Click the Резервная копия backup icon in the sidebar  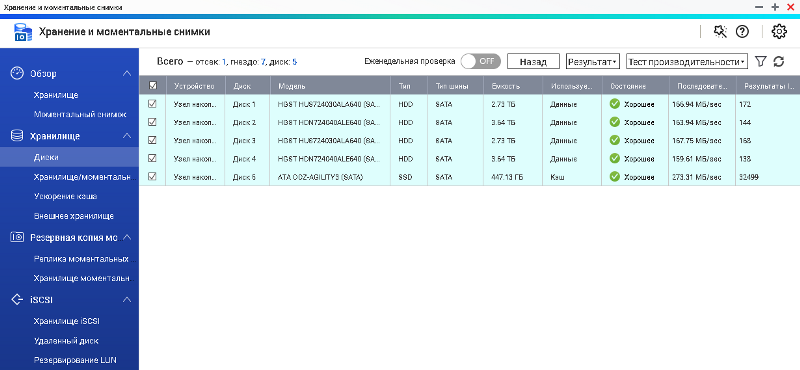pos(17,237)
